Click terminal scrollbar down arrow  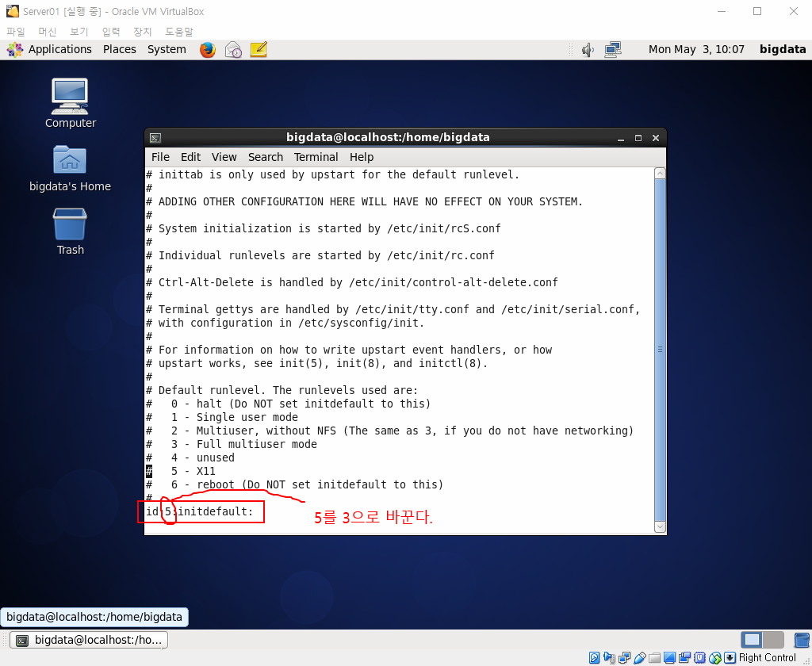tap(660, 526)
